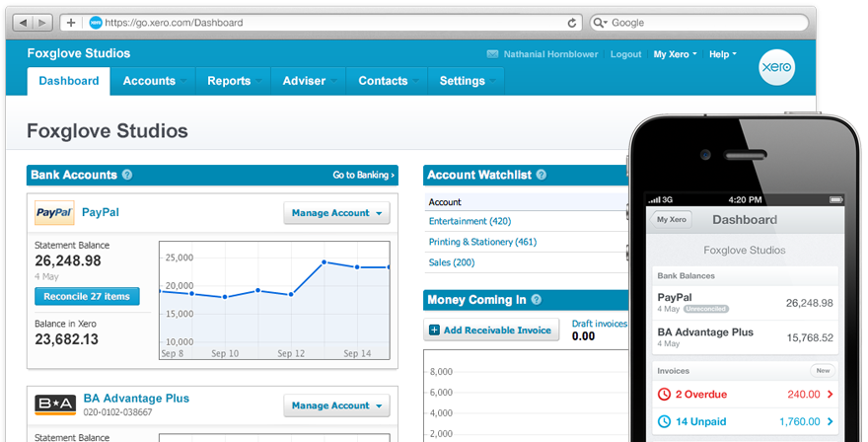Tap BA Advantage Plus row on phone
The height and width of the screenshot is (442, 868).
[745, 337]
